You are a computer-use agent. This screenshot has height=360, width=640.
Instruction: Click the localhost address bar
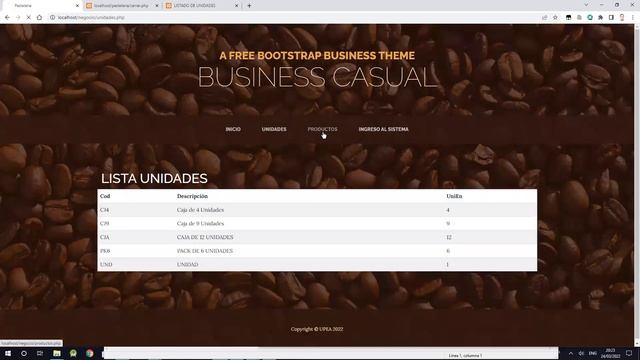(294, 18)
